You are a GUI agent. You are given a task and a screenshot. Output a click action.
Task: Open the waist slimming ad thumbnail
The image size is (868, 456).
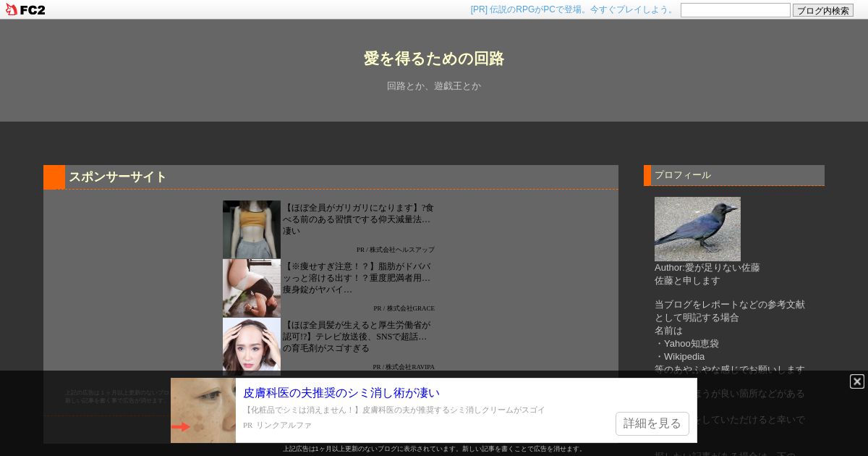click(252, 229)
